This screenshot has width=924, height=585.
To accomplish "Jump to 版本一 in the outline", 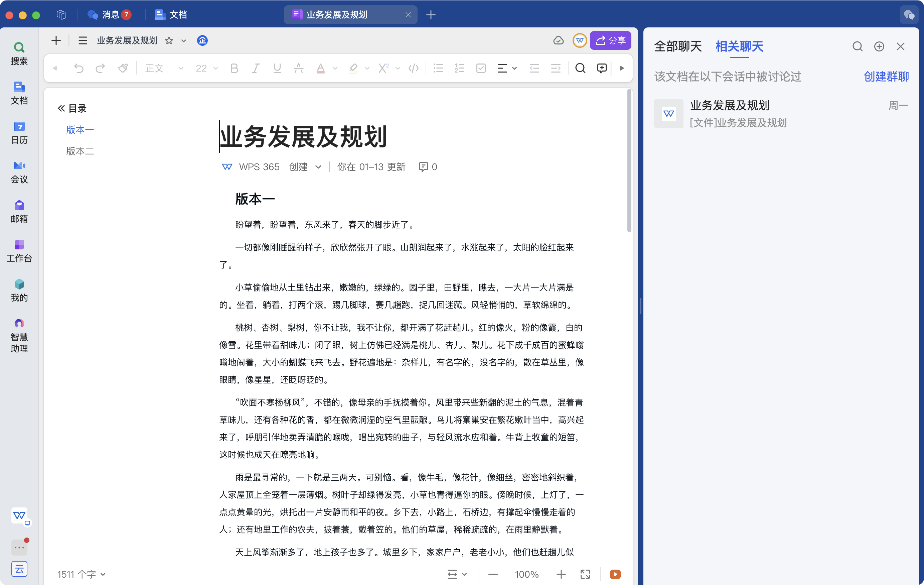I will click(80, 129).
